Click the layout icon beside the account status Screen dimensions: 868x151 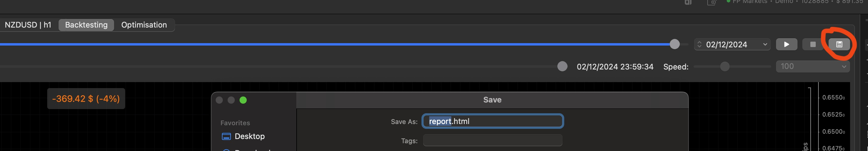pos(688,2)
